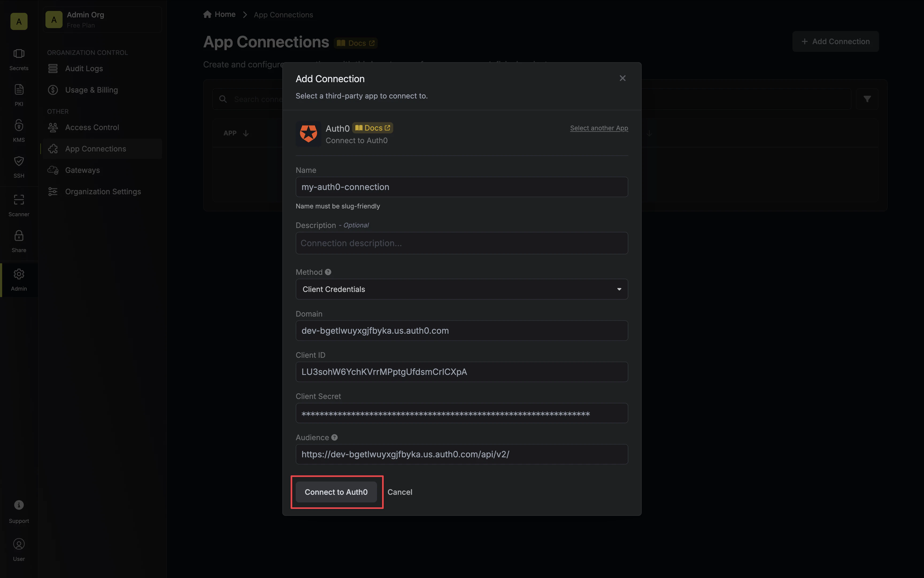Image resolution: width=924 pixels, height=578 pixels.
Task: Click the Audience help question icon
Action: pos(334,438)
